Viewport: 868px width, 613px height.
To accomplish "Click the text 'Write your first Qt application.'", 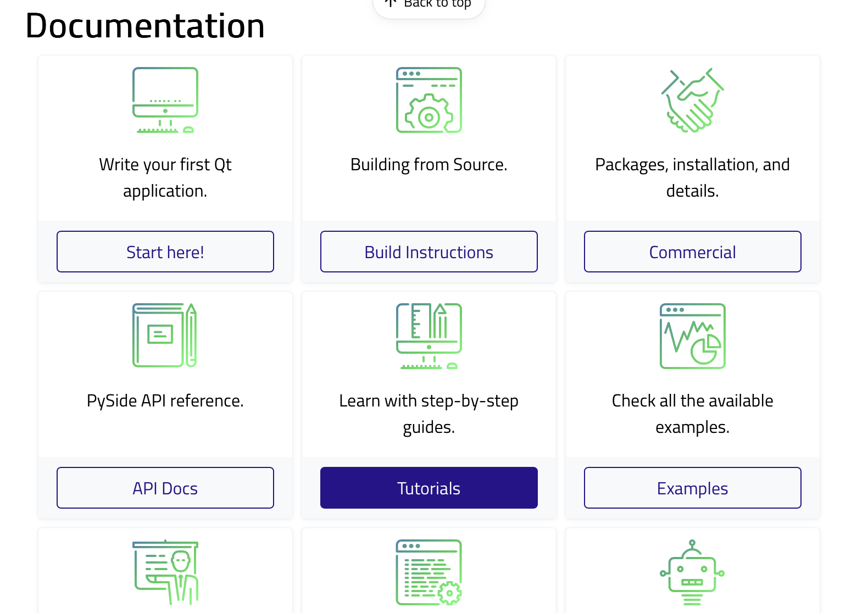I will [x=165, y=177].
